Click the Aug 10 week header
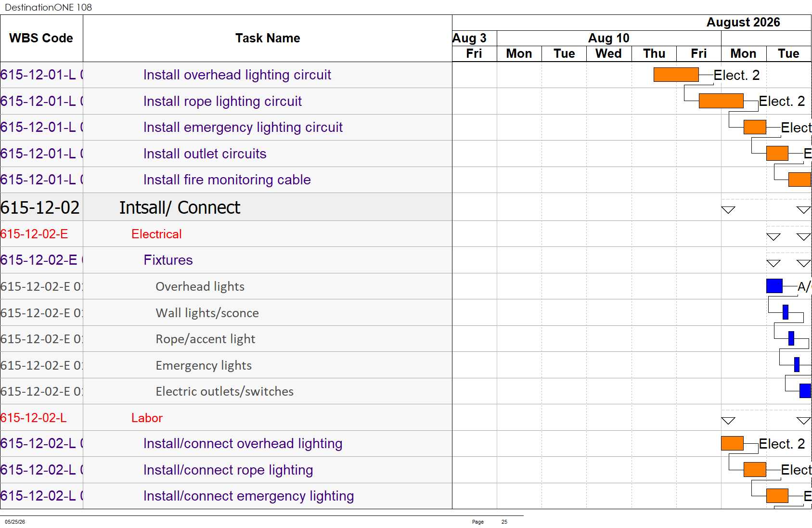 609,38
